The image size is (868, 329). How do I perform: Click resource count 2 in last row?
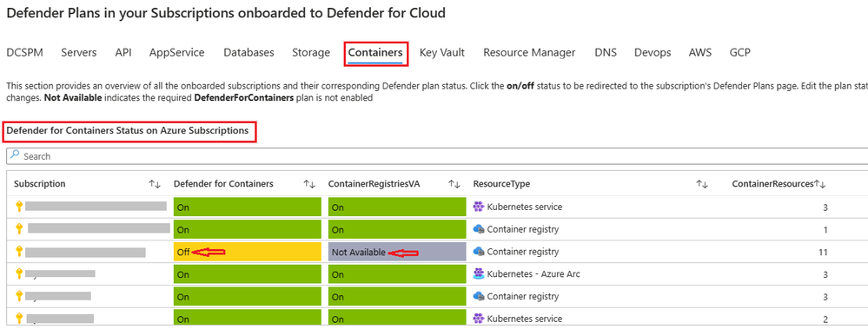click(x=825, y=319)
